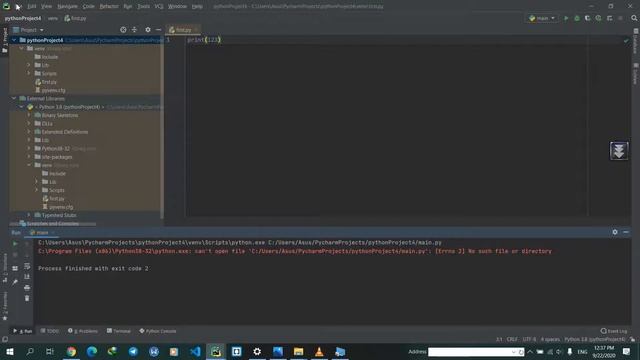Hide the Project panel with the minus icon
This screenshot has height=360, width=640.
tap(158, 30)
